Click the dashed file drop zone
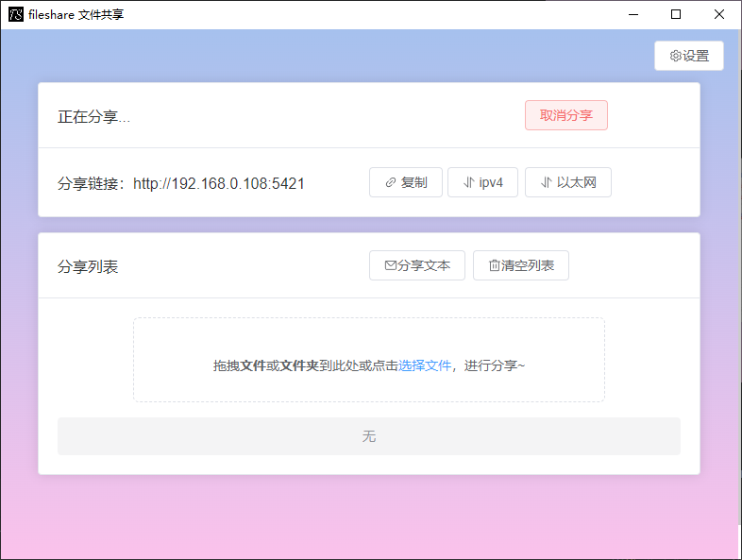This screenshot has width=742, height=560. click(369, 360)
